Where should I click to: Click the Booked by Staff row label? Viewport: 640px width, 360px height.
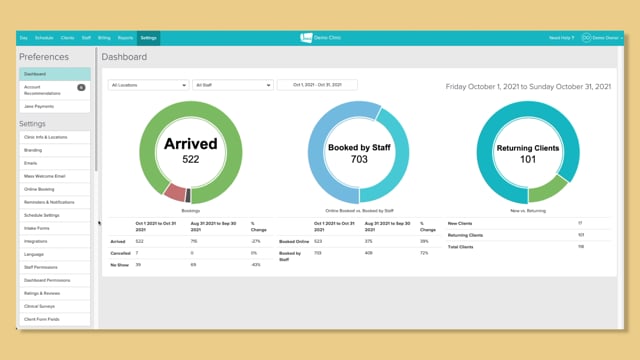290,256
